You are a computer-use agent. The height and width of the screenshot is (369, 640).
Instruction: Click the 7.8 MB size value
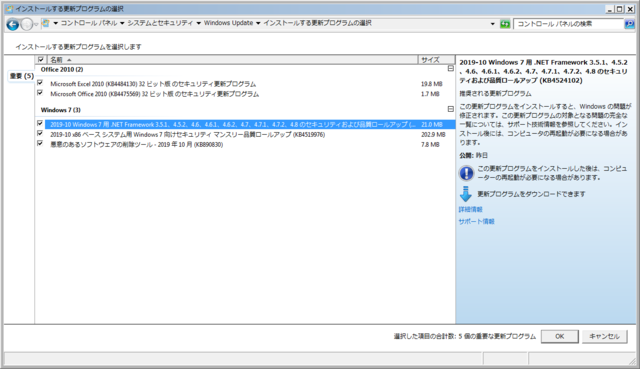[430, 144]
